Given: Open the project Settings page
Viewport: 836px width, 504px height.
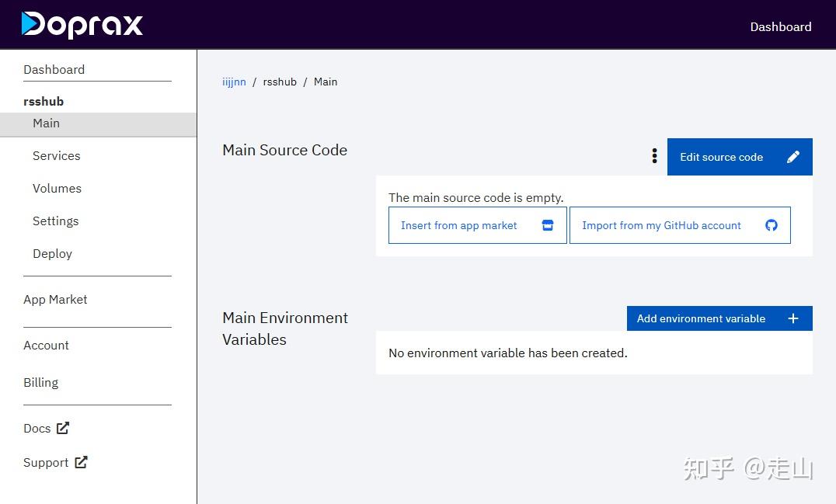Looking at the screenshot, I should pyautogui.click(x=55, y=221).
